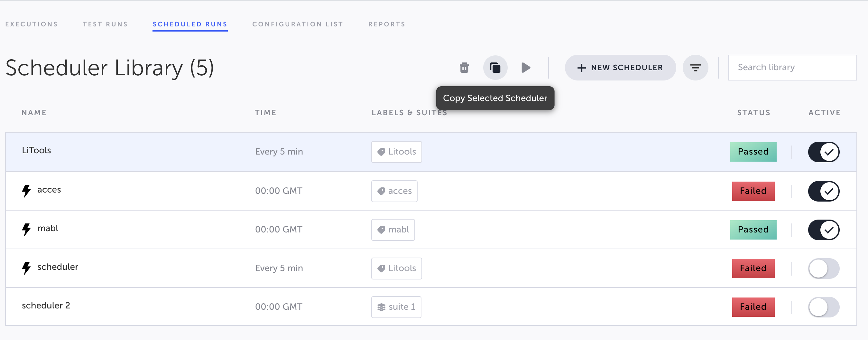Create a New Scheduler
Viewport: 868px width, 340px height.
620,68
